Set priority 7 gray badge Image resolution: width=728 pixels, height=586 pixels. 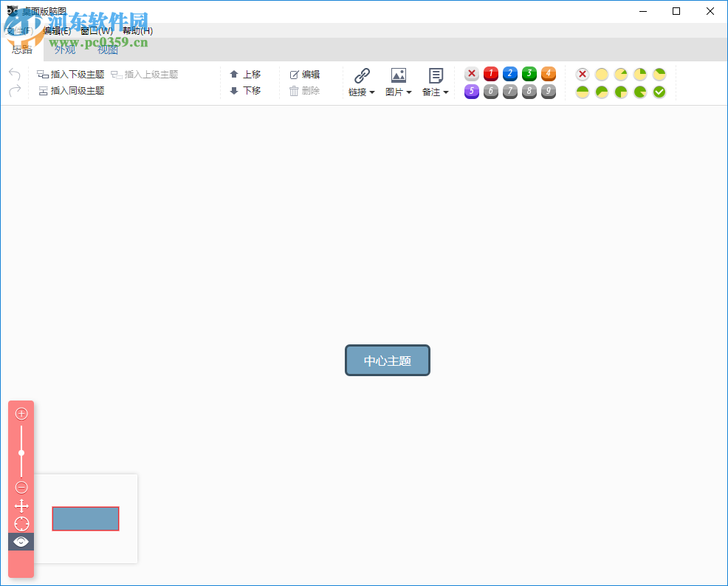click(509, 92)
